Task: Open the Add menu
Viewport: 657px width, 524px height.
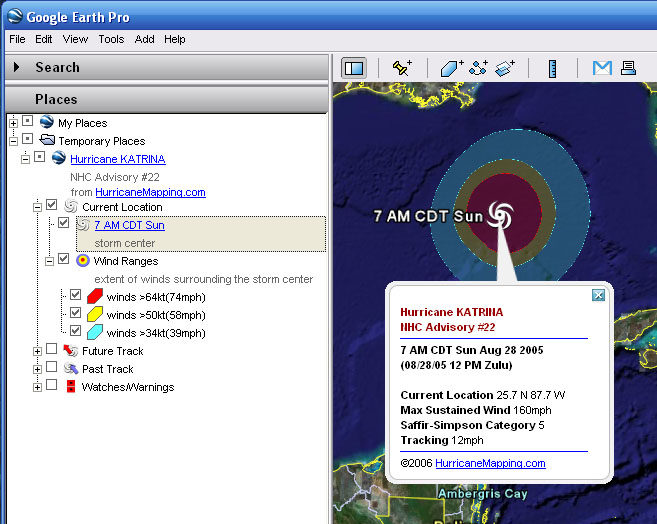Action: 145,39
